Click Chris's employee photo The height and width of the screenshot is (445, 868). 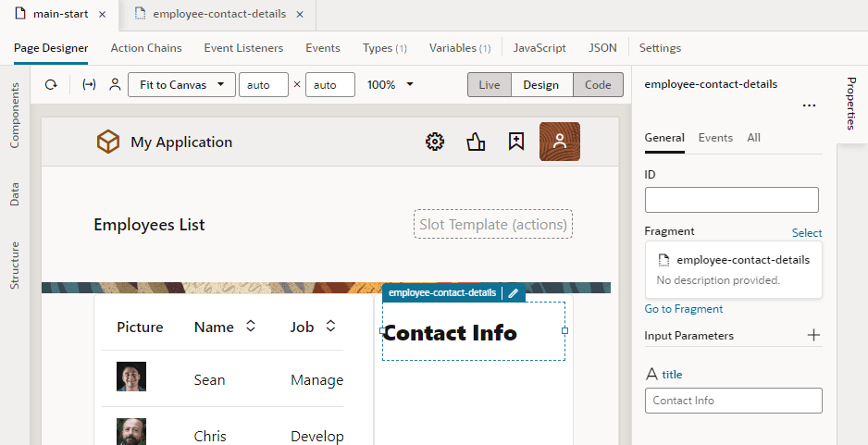pyautogui.click(x=131, y=432)
